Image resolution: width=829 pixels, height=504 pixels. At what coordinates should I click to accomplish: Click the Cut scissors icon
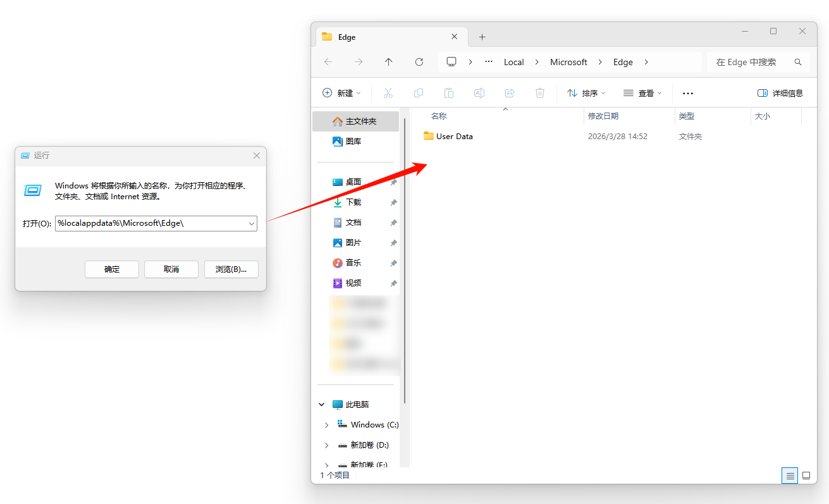388,93
